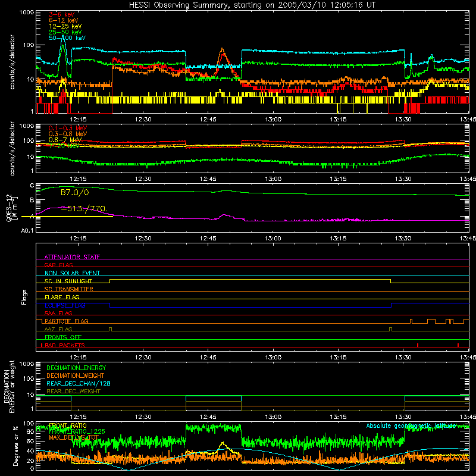Click the A0.1 tick on the GOES axis
The height and width of the screenshot is (476, 476).
(x=27, y=231)
